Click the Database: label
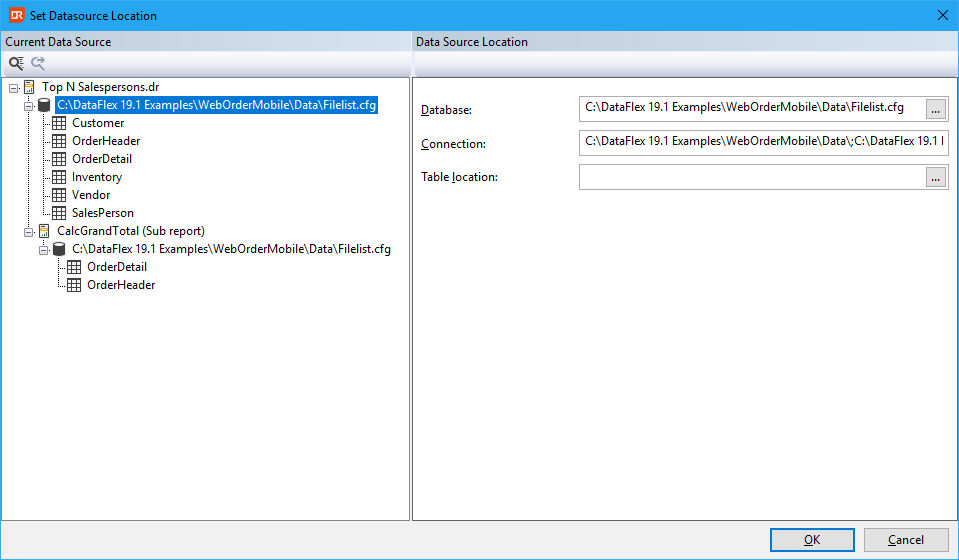This screenshot has height=560, width=959. (x=446, y=110)
